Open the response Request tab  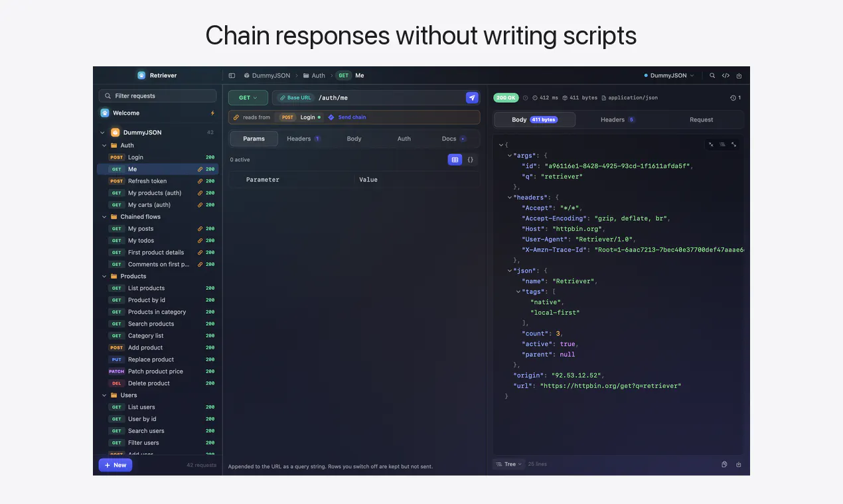coord(701,120)
